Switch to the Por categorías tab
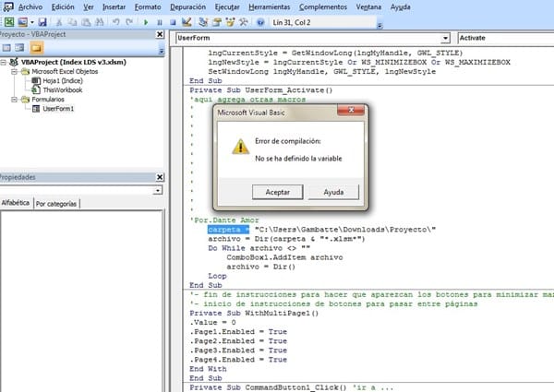Viewport: 554px width, 392px height. pyautogui.click(x=56, y=204)
